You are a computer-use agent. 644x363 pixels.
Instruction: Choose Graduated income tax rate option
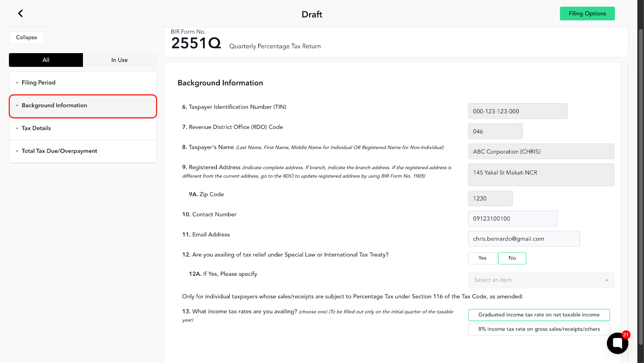coord(539,315)
